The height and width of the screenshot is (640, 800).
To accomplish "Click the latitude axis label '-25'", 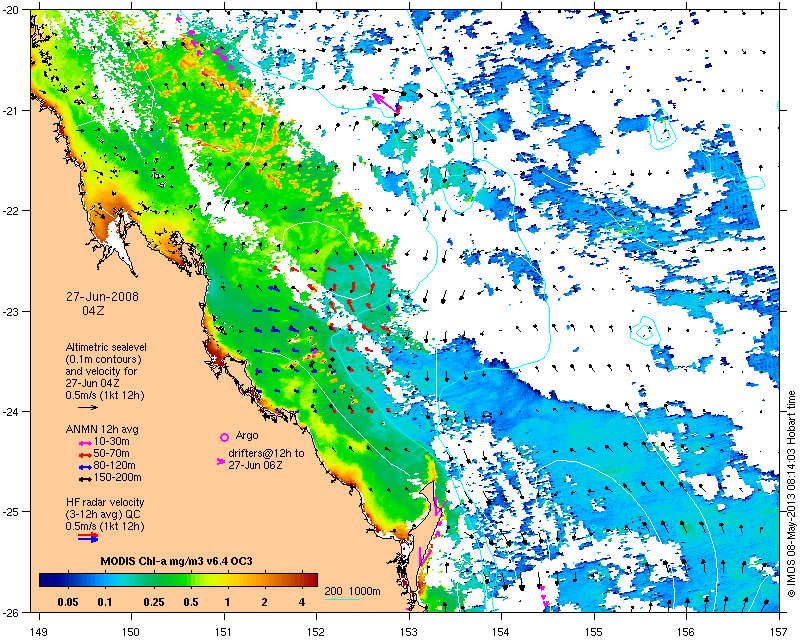I will point(10,512).
